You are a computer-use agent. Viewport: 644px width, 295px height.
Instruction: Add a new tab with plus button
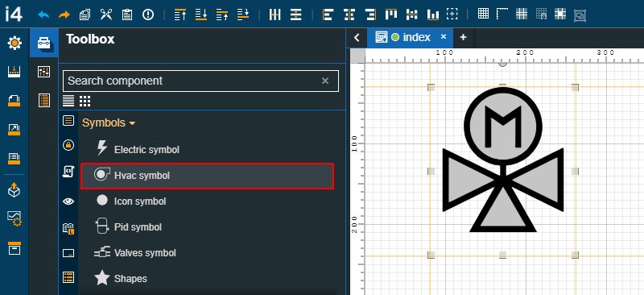click(x=463, y=37)
